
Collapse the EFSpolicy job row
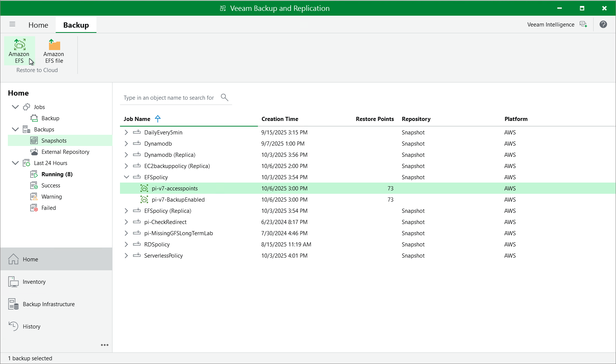point(126,177)
